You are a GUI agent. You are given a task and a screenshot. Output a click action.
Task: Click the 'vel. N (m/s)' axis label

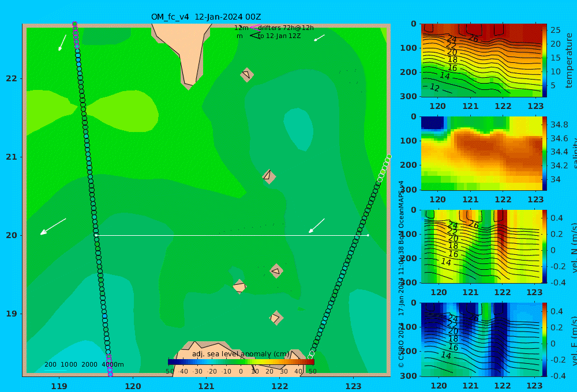point(574,247)
